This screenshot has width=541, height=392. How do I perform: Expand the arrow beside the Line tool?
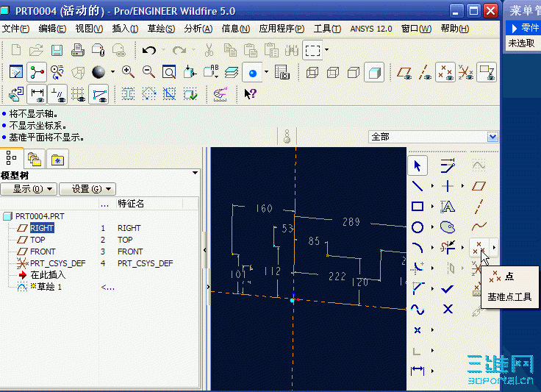tap(432, 186)
